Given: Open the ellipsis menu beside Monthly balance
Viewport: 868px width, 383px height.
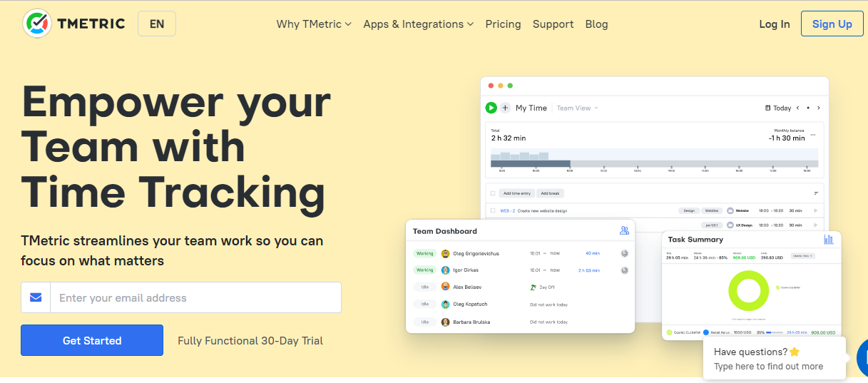Looking at the screenshot, I should 813,135.
